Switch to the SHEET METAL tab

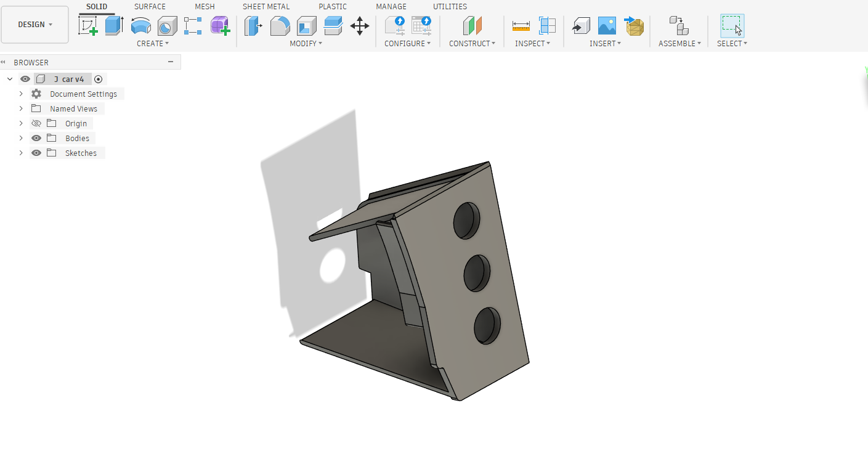pos(266,7)
